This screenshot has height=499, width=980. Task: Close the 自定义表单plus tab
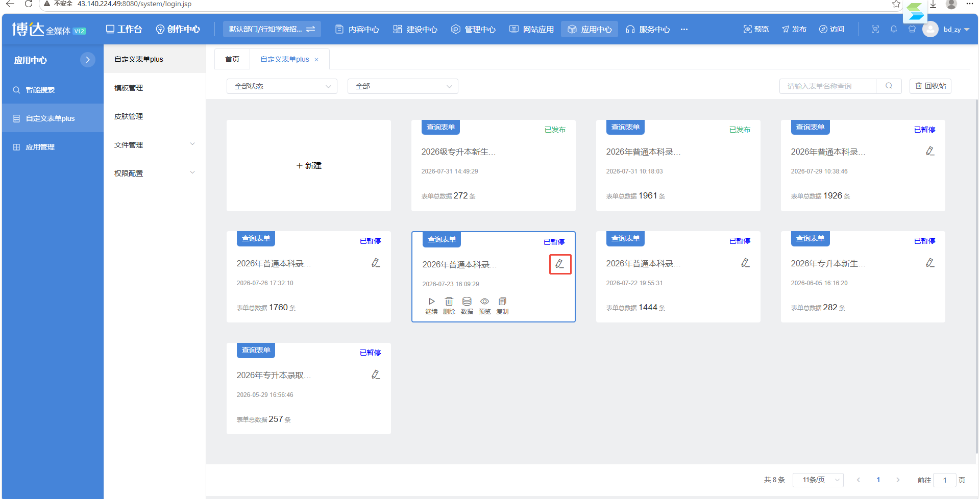[x=316, y=60]
